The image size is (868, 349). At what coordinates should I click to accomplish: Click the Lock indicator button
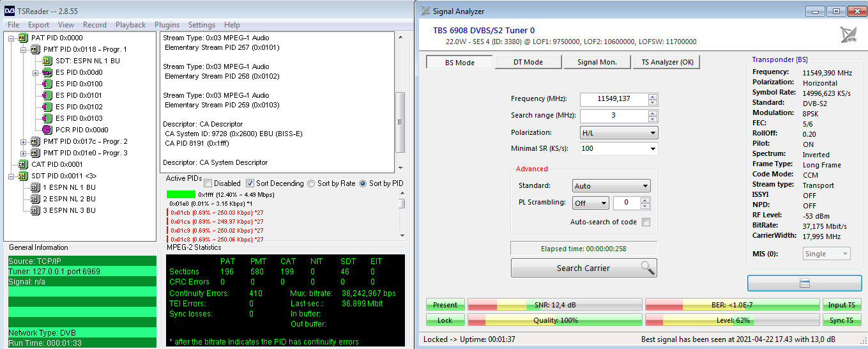[445, 320]
